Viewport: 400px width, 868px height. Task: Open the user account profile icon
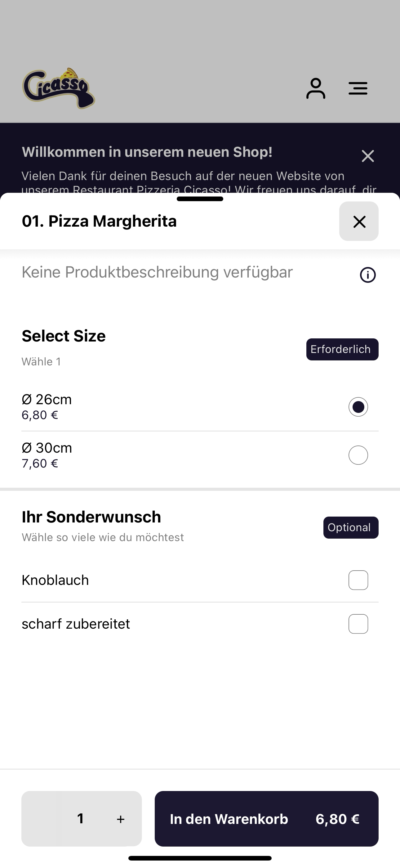click(315, 88)
